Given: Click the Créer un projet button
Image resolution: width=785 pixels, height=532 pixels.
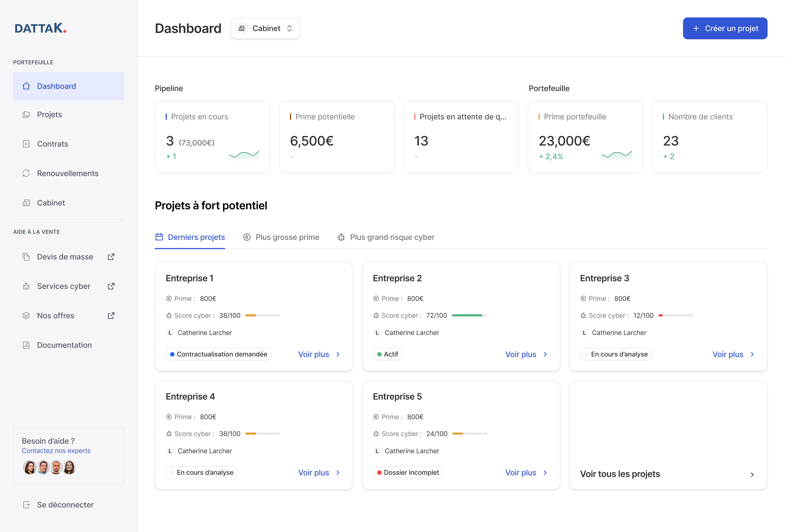Looking at the screenshot, I should [725, 28].
